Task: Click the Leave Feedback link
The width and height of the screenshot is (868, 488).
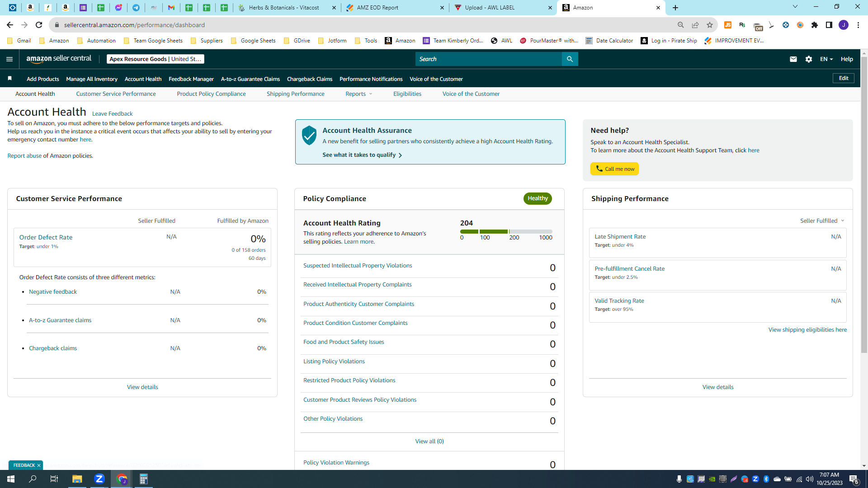Action: (x=112, y=114)
